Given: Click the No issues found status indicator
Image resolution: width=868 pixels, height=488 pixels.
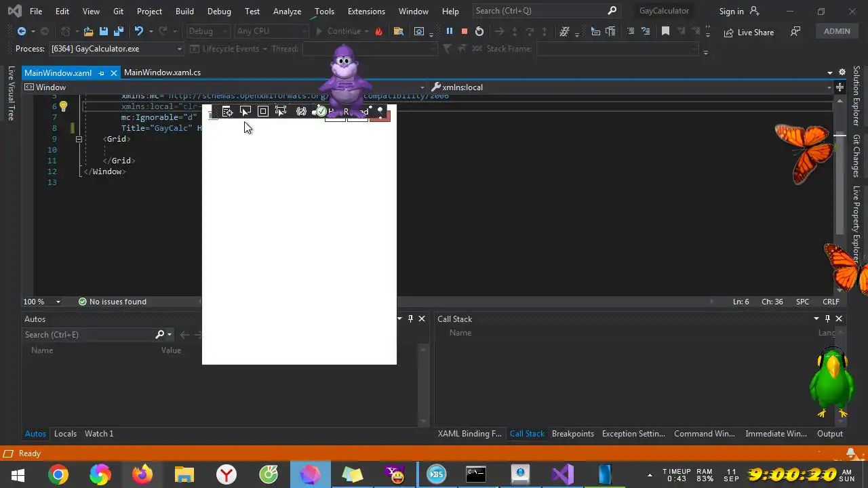Looking at the screenshot, I should tap(112, 302).
